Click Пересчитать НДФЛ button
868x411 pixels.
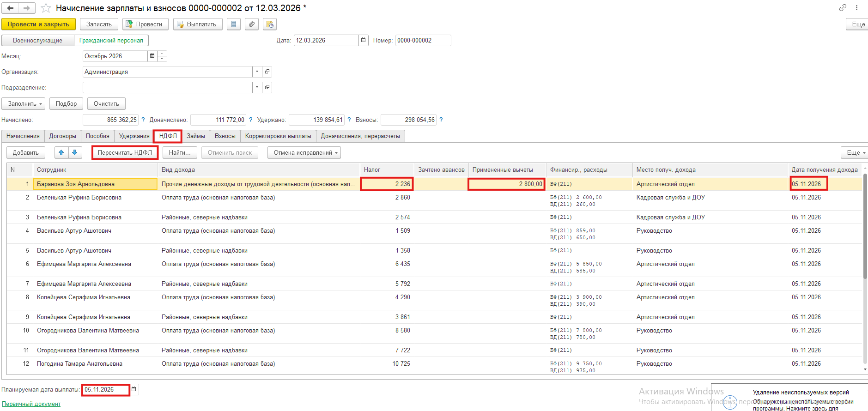click(x=125, y=152)
